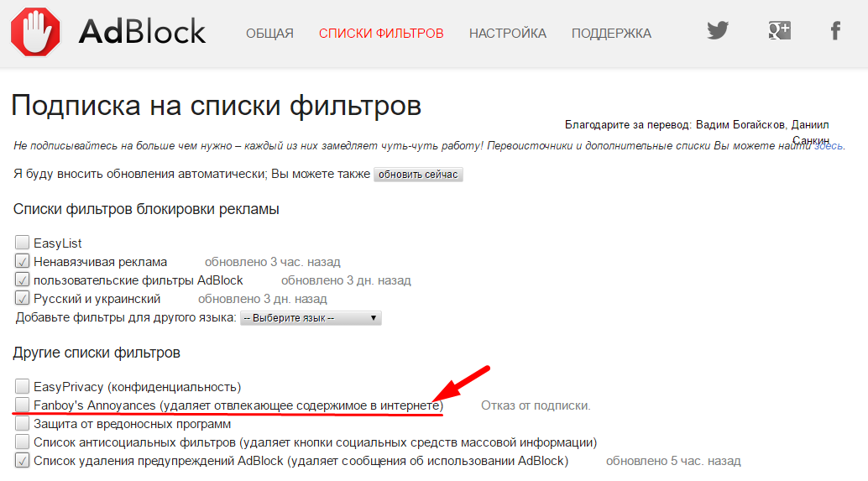Select the СПИСКИ ФИЛЬТРОВ tab
This screenshot has width=868, height=481.
coord(381,34)
